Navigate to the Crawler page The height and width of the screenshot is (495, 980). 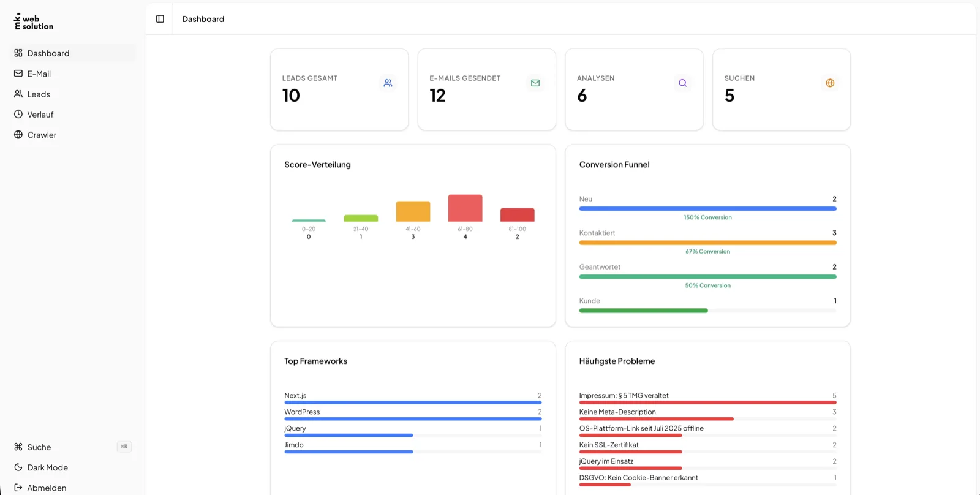73,135
